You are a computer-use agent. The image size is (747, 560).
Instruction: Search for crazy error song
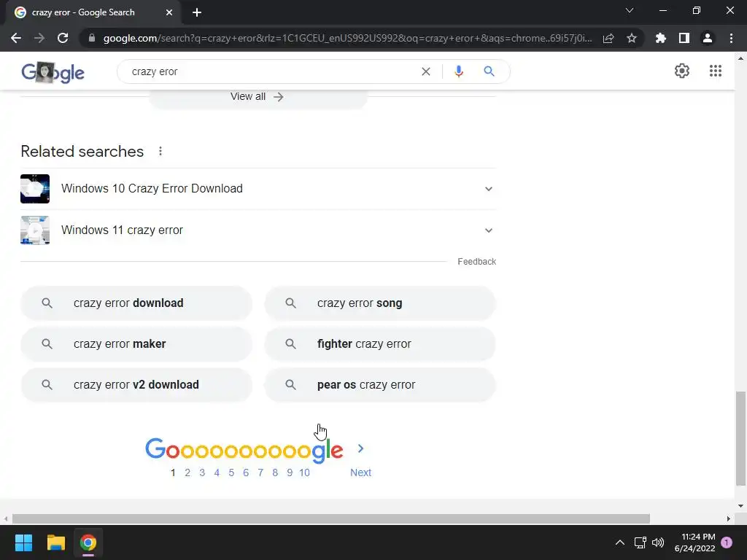[x=380, y=303]
